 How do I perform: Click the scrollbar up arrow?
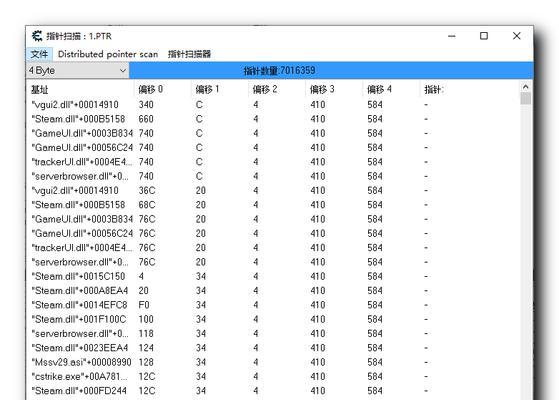[525, 87]
